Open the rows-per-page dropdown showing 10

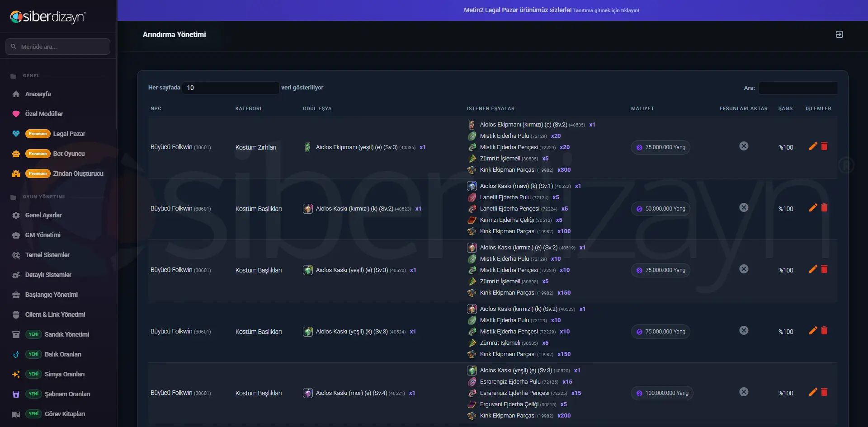(231, 88)
